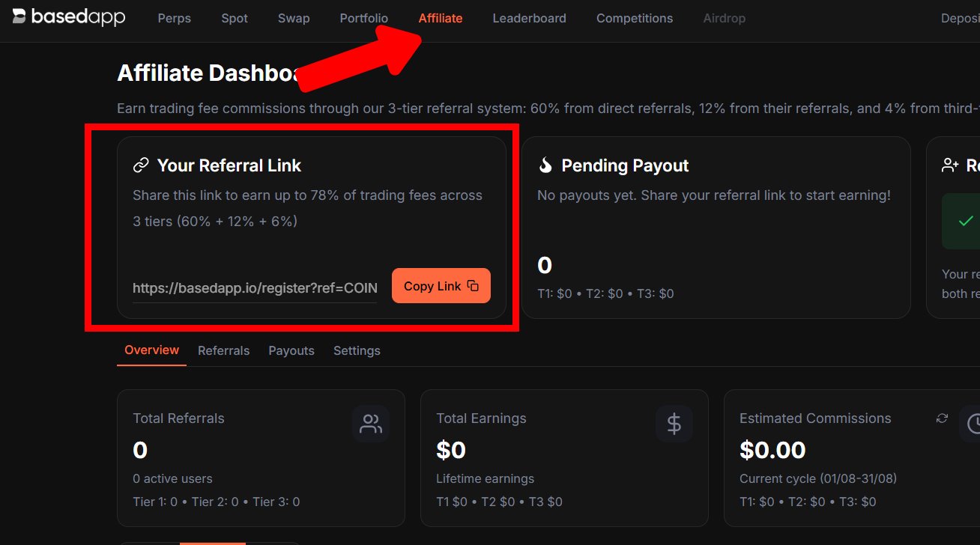Viewport: 980px width, 545px height.
Task: Click the clock icon in Estimated Commissions card
Action: (973, 424)
